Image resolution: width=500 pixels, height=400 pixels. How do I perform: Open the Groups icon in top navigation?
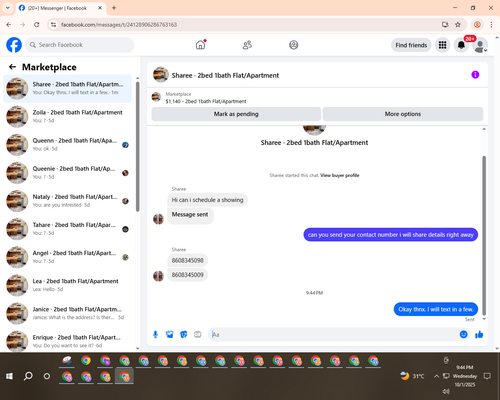294,45
